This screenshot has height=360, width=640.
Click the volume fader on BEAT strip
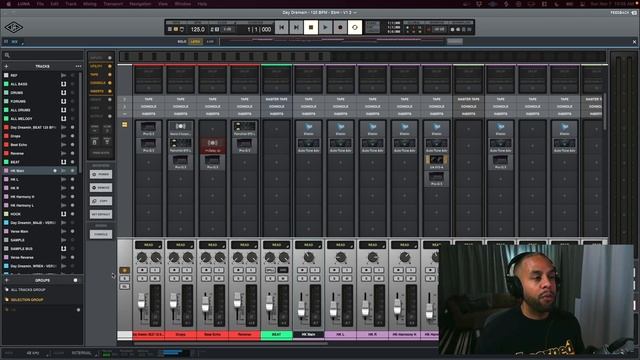269,304
